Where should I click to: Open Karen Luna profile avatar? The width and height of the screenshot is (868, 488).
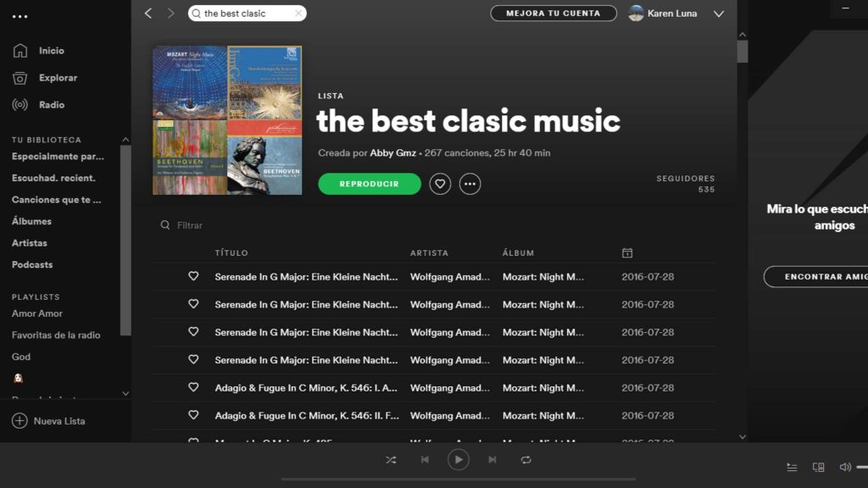click(636, 14)
